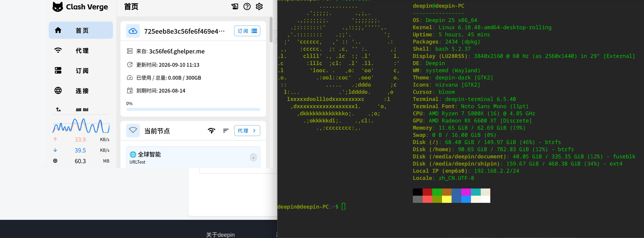644x238 pixels.
Task: Run speed test icon in 当前节点 card
Action: pyautogui.click(x=212, y=131)
